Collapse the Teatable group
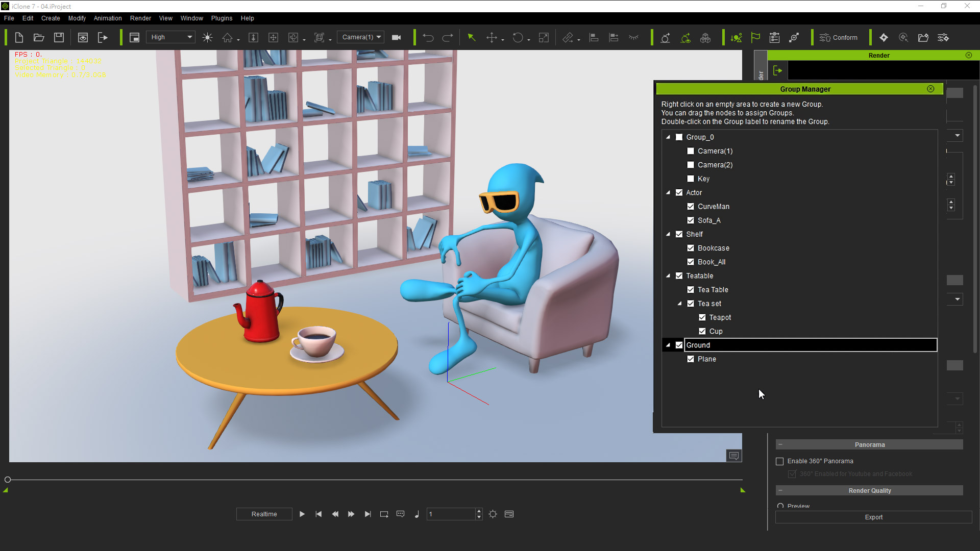This screenshot has height=551, width=980. [x=668, y=276]
